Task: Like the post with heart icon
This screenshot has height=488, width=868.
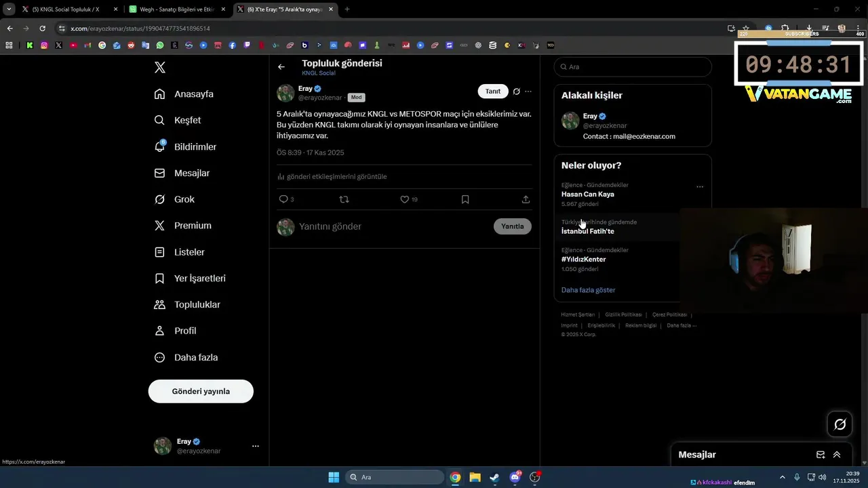Action: coord(405,199)
